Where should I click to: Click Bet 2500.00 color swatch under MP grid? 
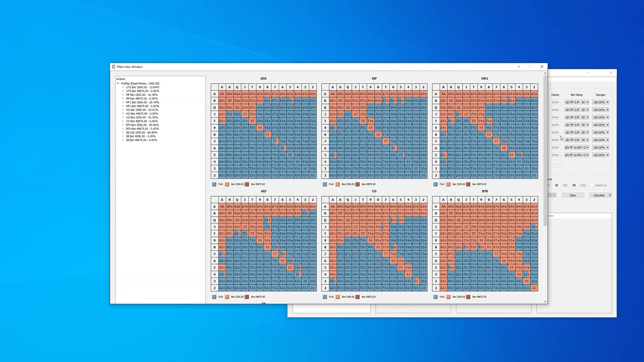338,184
